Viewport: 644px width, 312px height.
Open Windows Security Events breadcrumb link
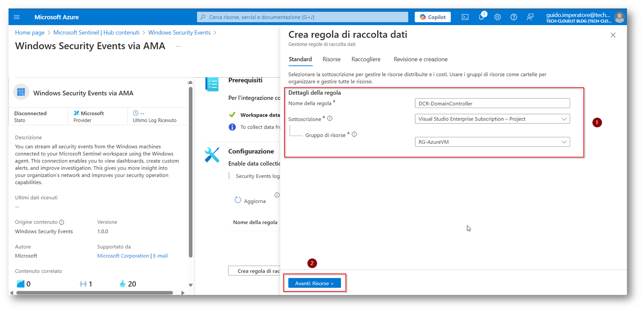tap(179, 32)
